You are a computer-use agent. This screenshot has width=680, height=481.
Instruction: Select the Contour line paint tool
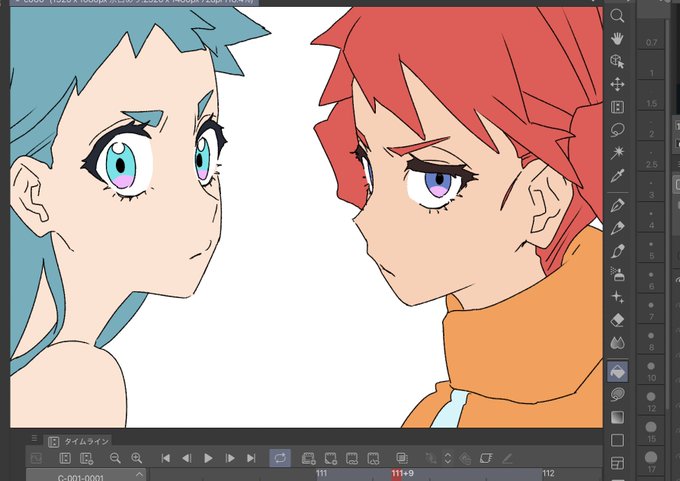(x=617, y=394)
